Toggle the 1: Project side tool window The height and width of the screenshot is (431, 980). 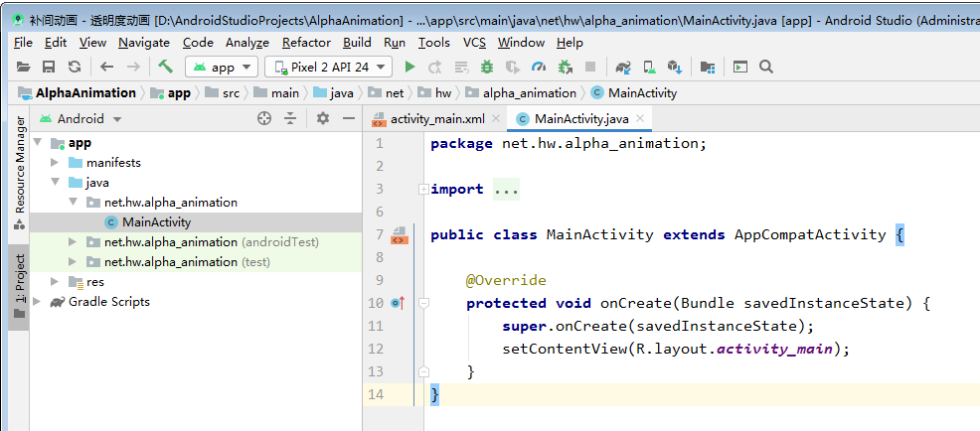click(19, 286)
